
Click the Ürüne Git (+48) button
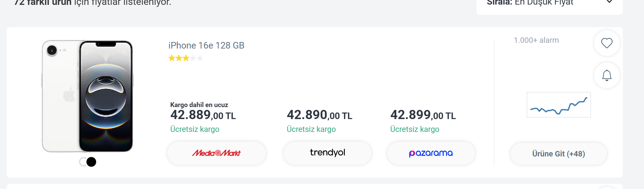point(559,154)
